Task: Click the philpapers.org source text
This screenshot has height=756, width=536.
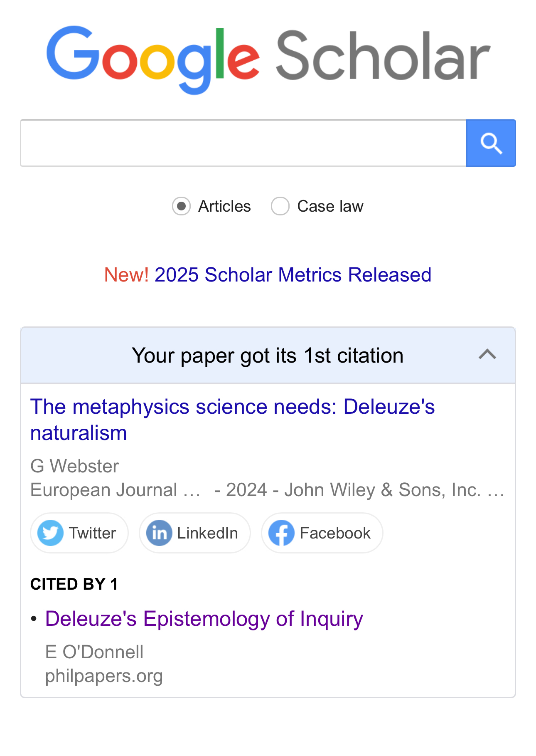Action: click(104, 676)
